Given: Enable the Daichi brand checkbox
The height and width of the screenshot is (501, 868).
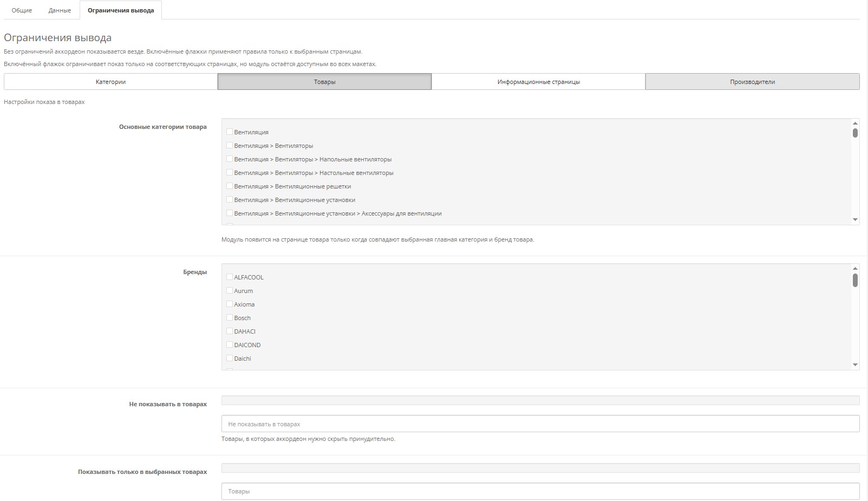Looking at the screenshot, I should pyautogui.click(x=230, y=359).
